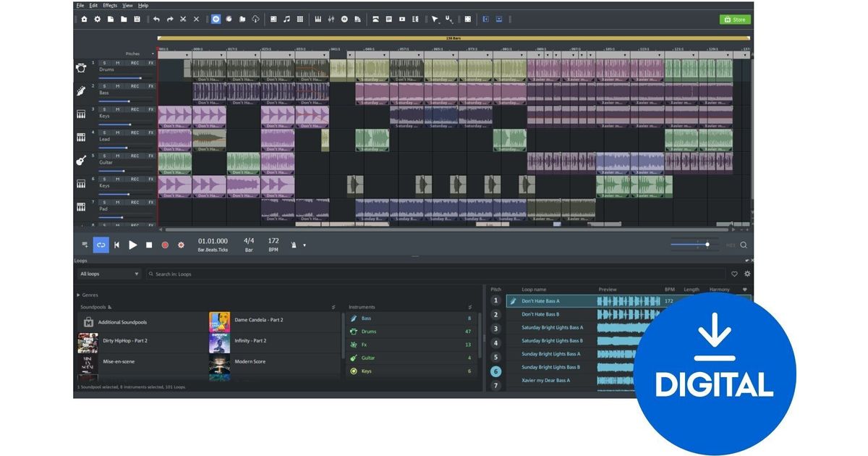Adjust the Drums track volume slider

tap(140, 78)
